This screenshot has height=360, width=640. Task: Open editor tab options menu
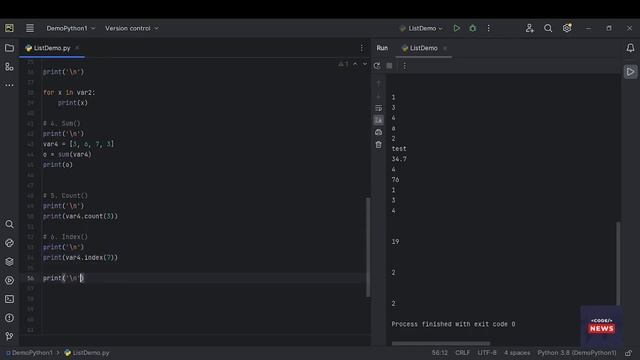coord(362,48)
